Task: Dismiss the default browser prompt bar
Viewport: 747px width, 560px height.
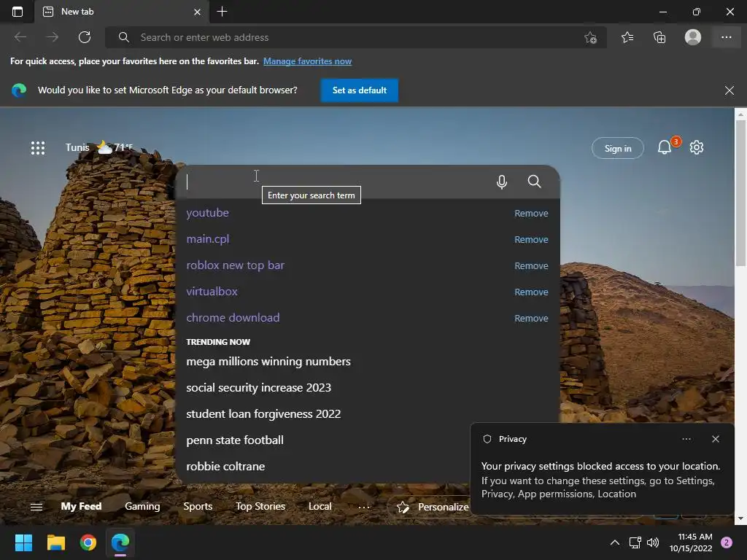Action: [x=729, y=90]
